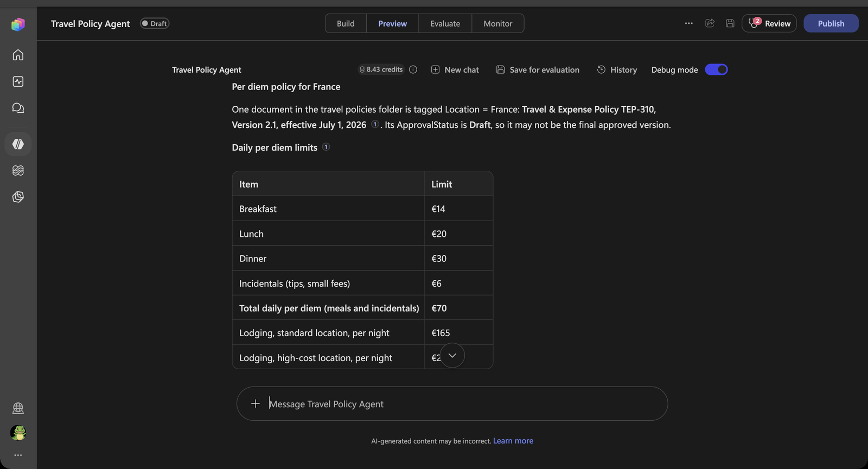Open the activity monitor sidebar icon
Viewport: 868px width, 469px height.
pyautogui.click(x=18, y=81)
